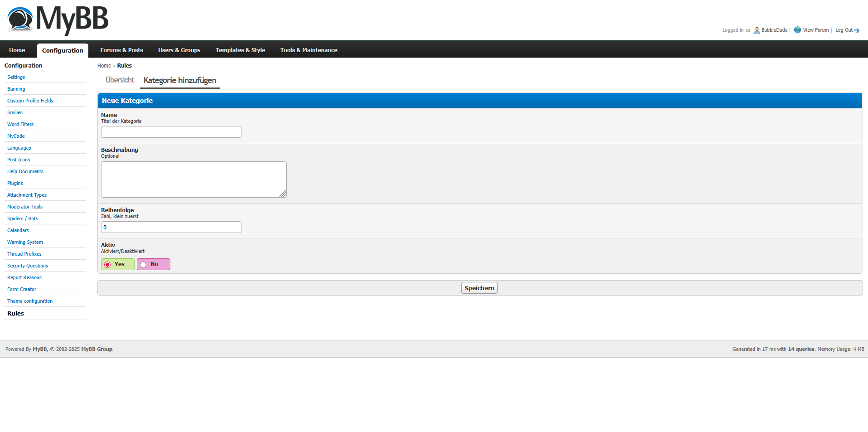This screenshot has height=432, width=868.
Task: Select the Yes radio button for Aktiv
Action: pos(107,265)
